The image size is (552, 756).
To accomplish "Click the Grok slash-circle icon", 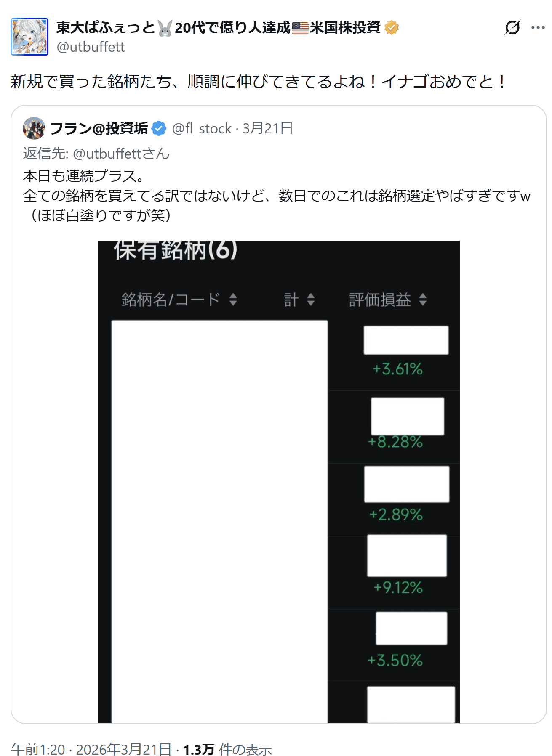I will [x=512, y=28].
